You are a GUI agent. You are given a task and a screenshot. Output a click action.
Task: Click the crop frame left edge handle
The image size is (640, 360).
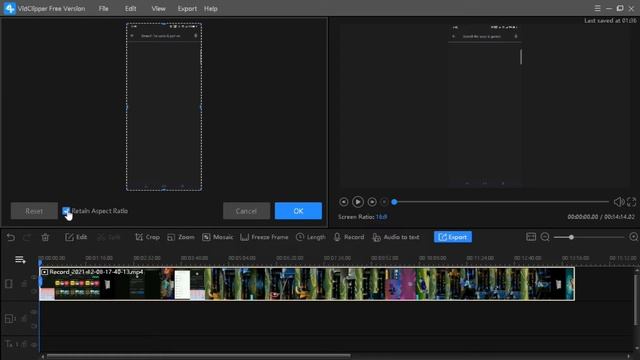127,107
